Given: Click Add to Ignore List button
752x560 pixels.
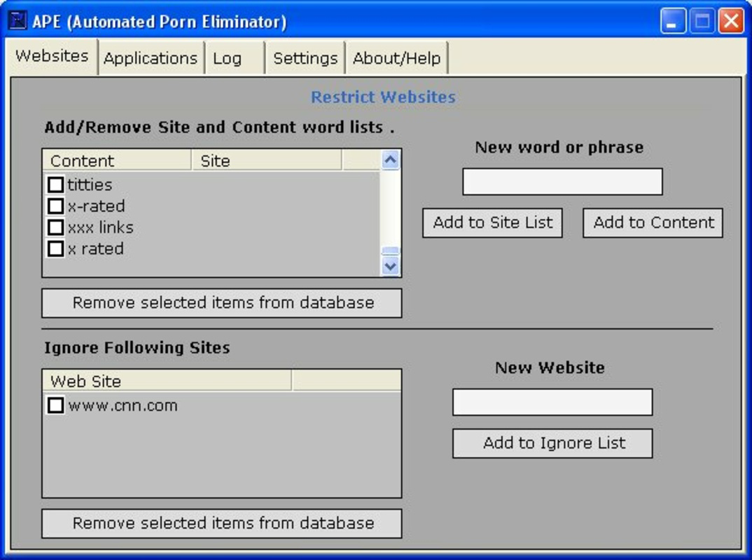Looking at the screenshot, I should pyautogui.click(x=552, y=444).
